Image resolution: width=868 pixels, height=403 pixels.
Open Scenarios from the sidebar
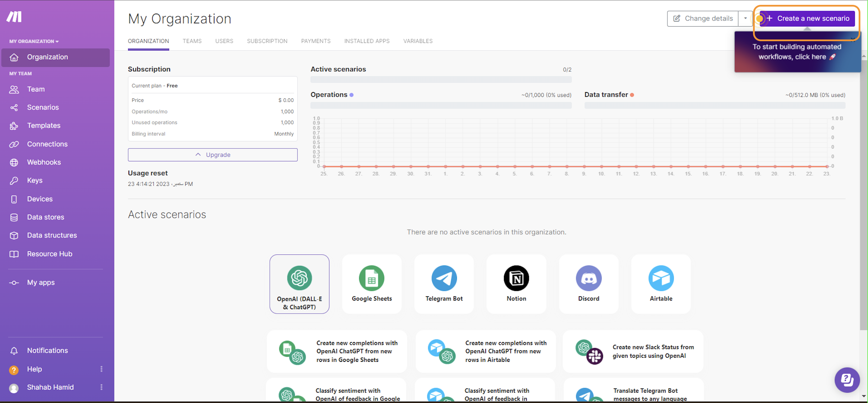43,107
